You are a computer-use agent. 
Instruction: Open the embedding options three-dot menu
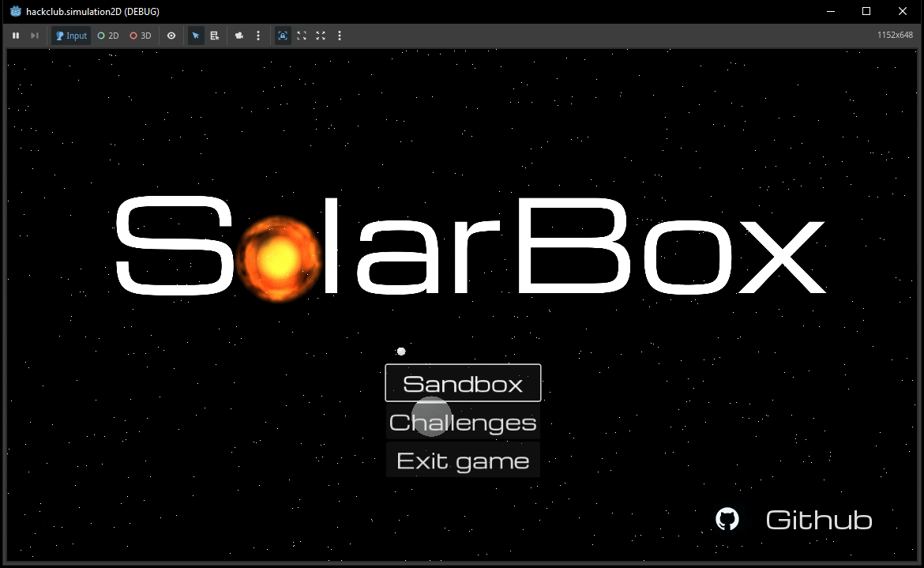click(x=339, y=36)
